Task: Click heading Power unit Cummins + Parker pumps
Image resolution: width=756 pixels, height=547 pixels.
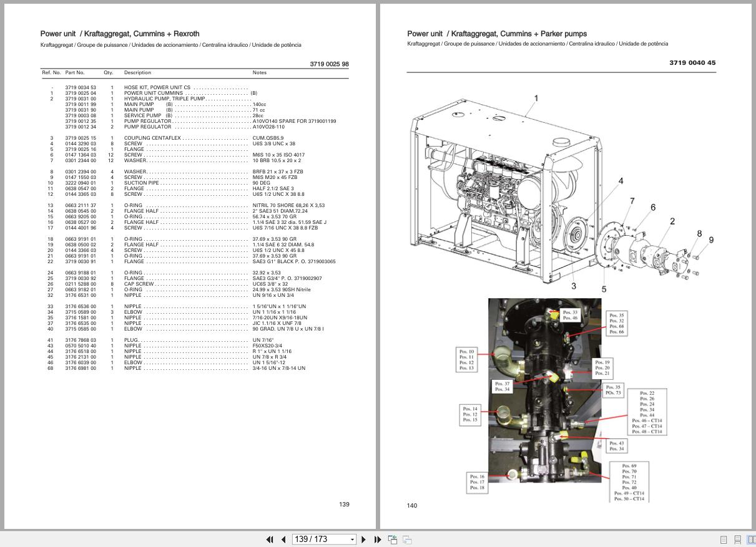Action: point(497,34)
